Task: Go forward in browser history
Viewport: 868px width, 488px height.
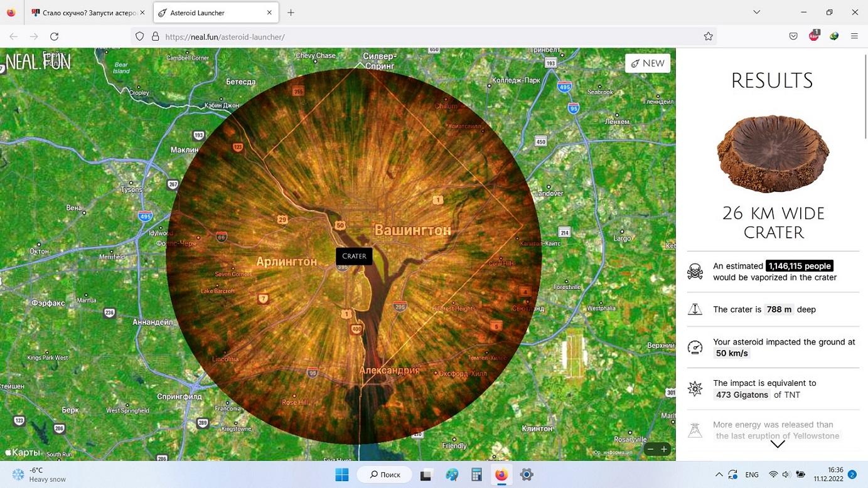Action: [34, 36]
